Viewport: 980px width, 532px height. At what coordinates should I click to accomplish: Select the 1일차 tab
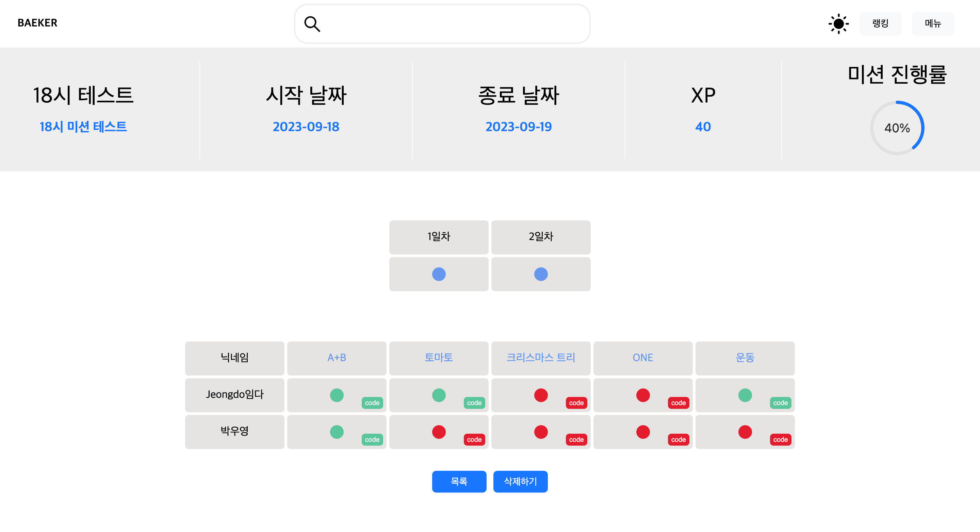click(439, 236)
